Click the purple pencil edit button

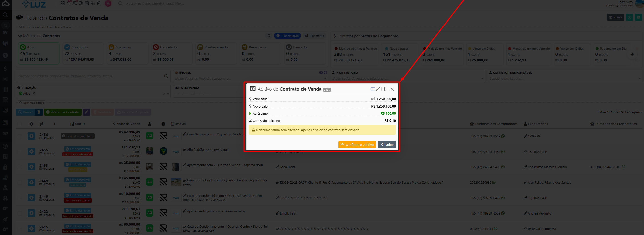coord(86,112)
